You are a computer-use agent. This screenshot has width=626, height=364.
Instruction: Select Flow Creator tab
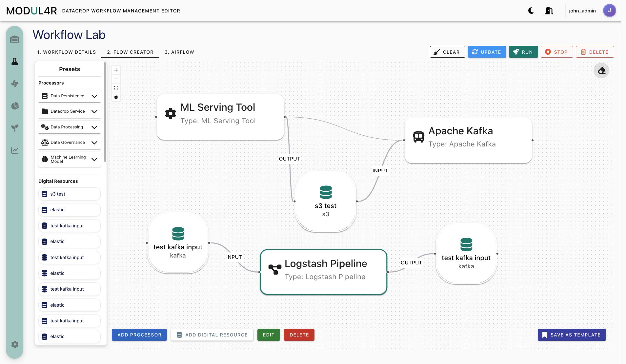pyautogui.click(x=130, y=52)
